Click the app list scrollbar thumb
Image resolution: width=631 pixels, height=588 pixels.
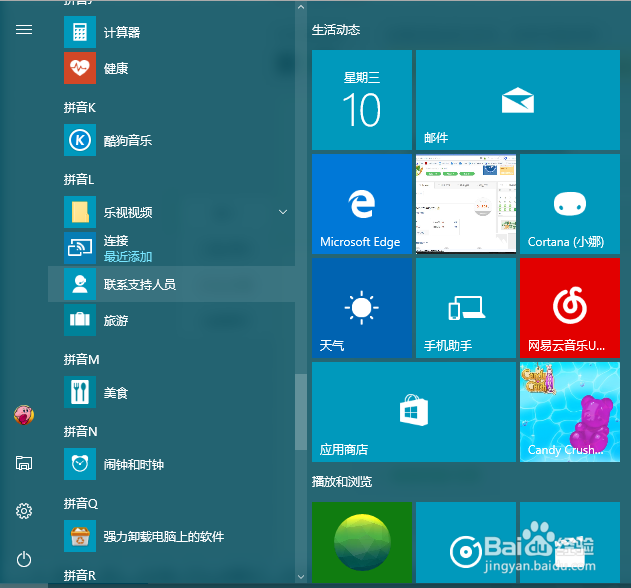click(301, 412)
